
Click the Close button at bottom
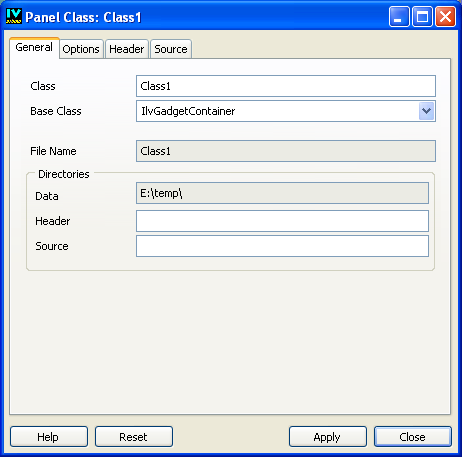point(413,436)
